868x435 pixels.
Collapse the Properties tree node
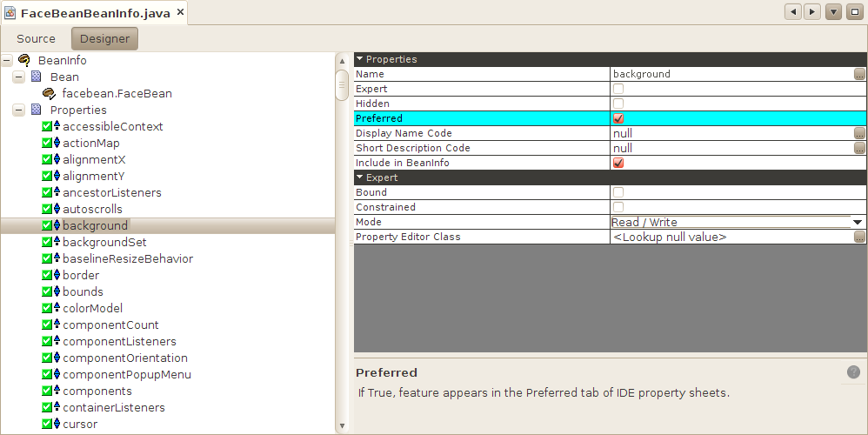click(18, 110)
